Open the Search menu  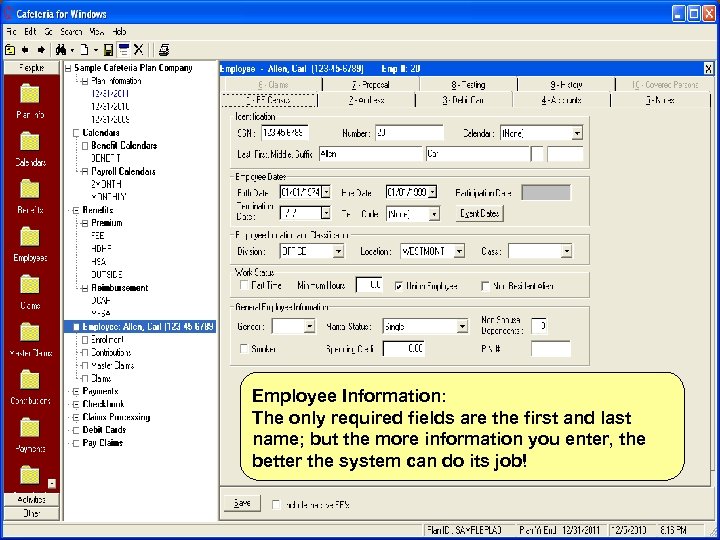(71, 32)
